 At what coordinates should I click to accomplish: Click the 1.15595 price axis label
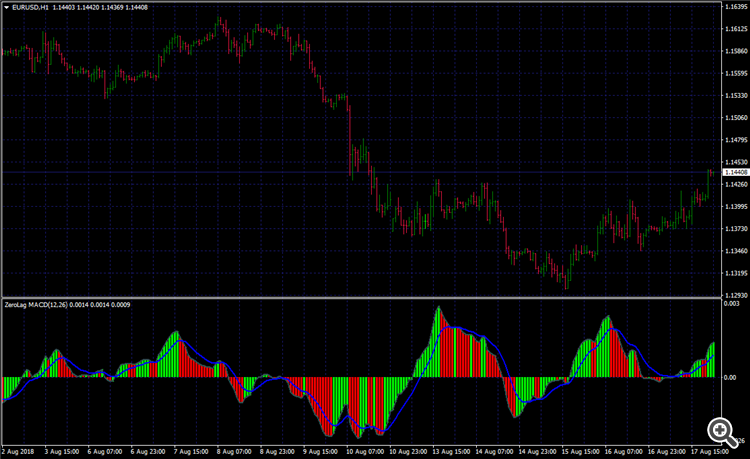736,74
